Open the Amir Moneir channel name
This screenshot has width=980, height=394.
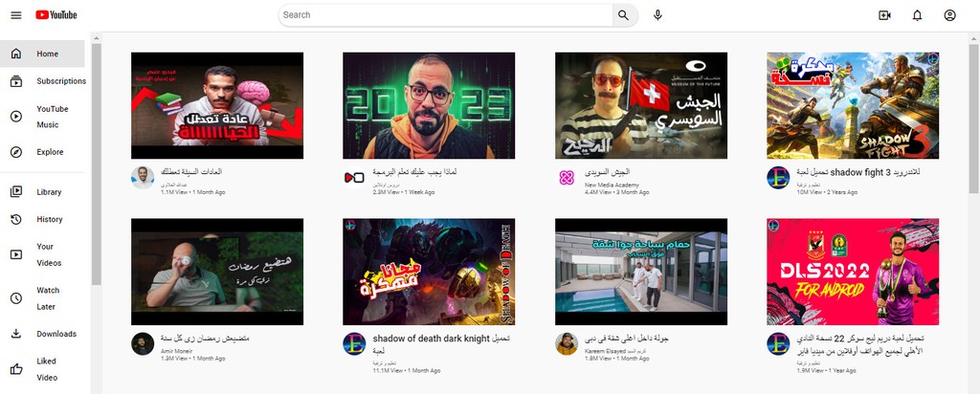175,352
